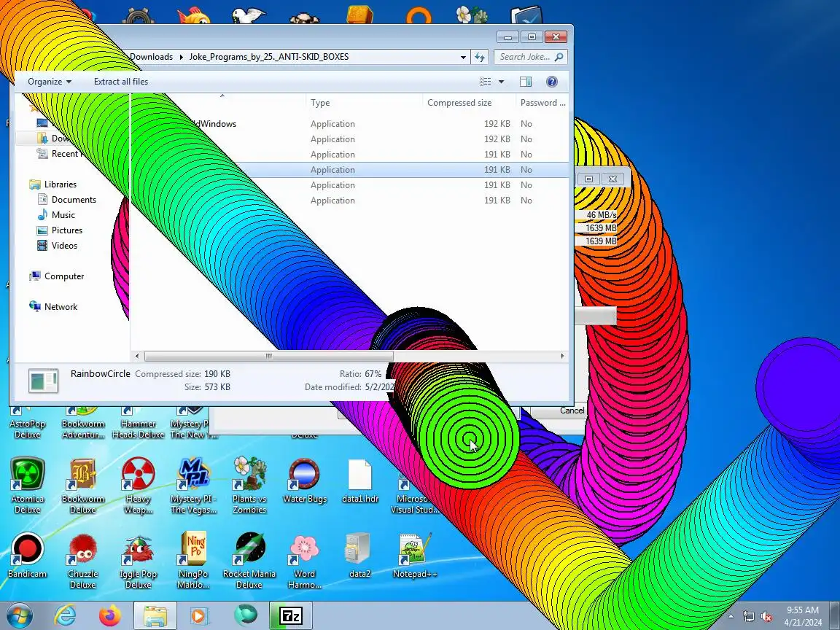
Task: Select Water Bugs desktop icon
Action: pyautogui.click(x=304, y=481)
